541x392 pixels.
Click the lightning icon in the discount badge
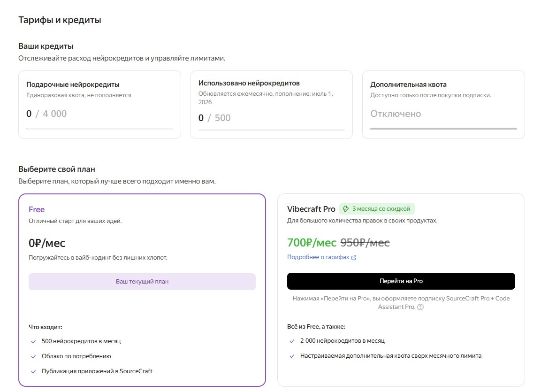[x=346, y=209]
